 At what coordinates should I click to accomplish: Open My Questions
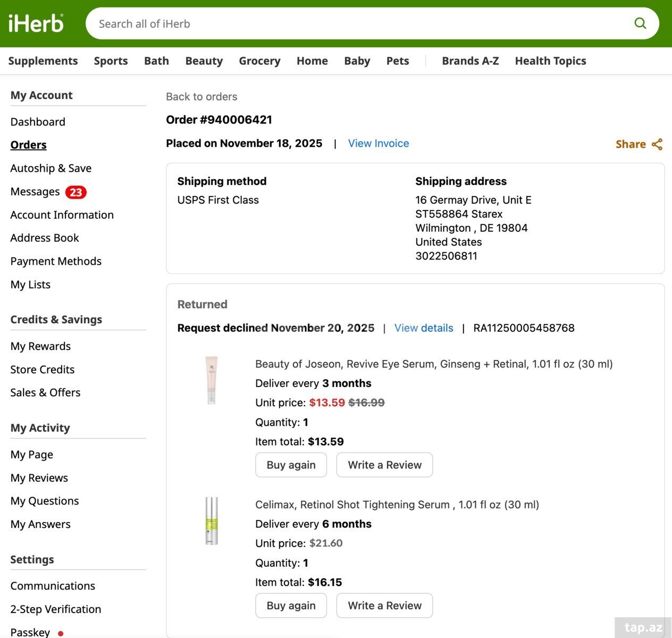[45, 501]
